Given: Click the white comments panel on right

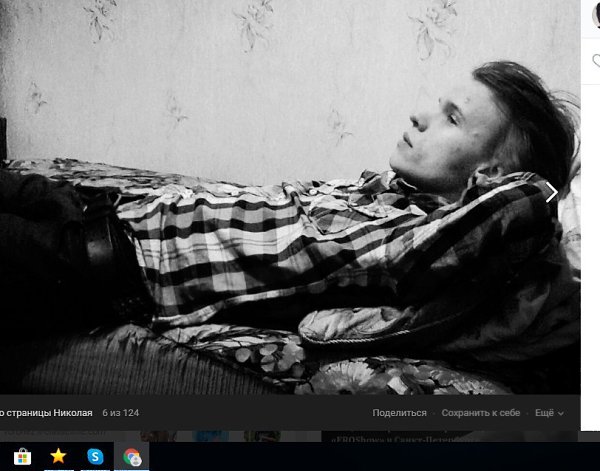Looking at the screenshot, I should [592, 250].
